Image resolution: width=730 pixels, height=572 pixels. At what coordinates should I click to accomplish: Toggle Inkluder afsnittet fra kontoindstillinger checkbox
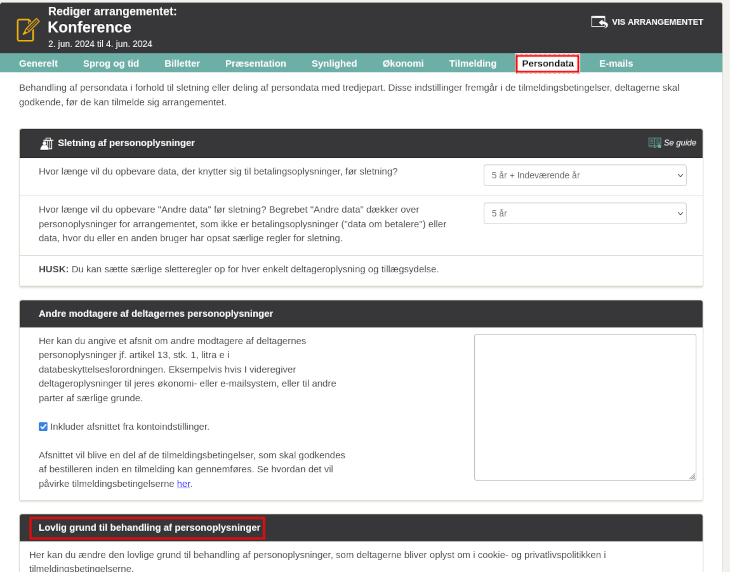pos(43,427)
